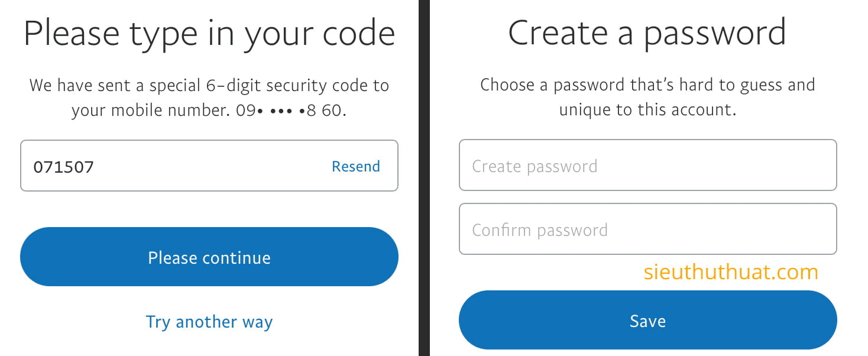This screenshot has height=356, width=868.
Task: Click the security code field containing 071507
Action: point(177,166)
